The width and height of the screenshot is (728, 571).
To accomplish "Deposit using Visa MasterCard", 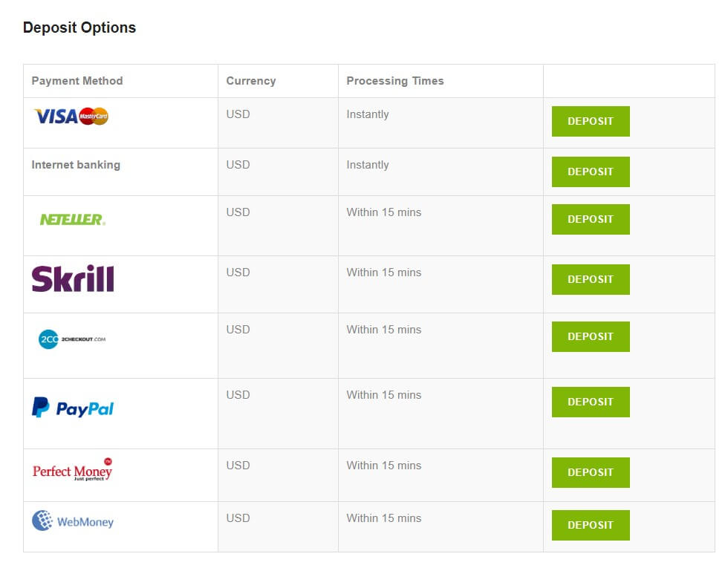I will [x=591, y=121].
